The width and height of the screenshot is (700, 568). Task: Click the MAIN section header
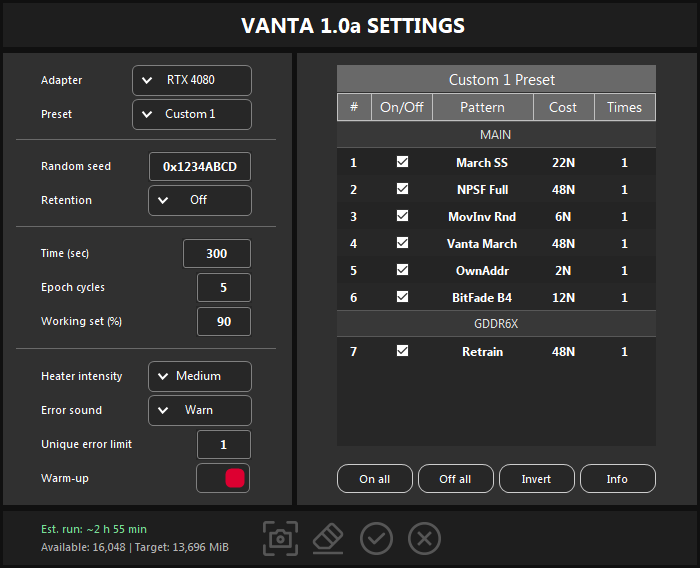pos(496,134)
